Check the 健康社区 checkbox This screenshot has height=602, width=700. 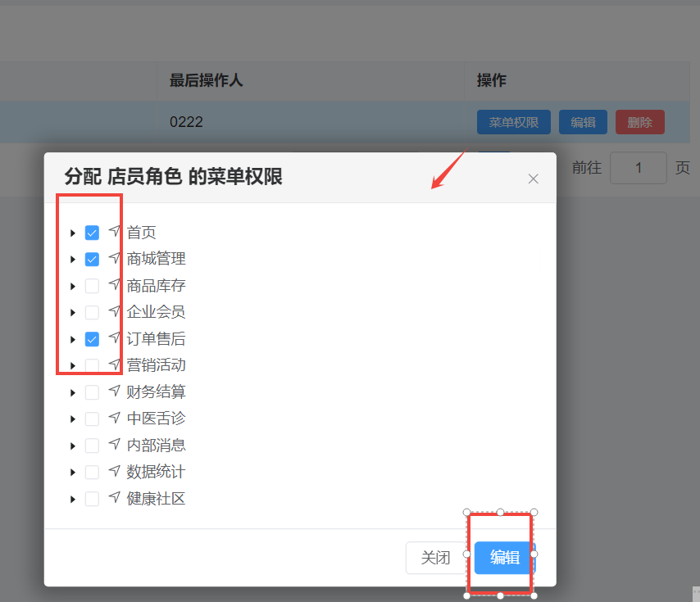(x=92, y=499)
